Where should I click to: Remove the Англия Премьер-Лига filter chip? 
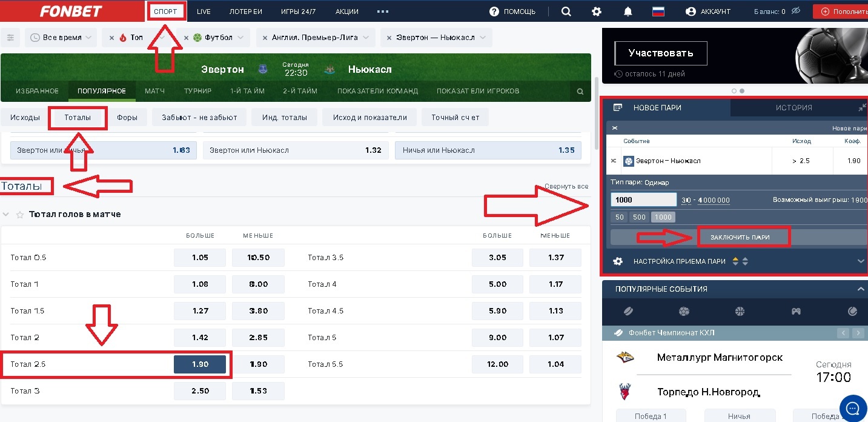(x=264, y=38)
